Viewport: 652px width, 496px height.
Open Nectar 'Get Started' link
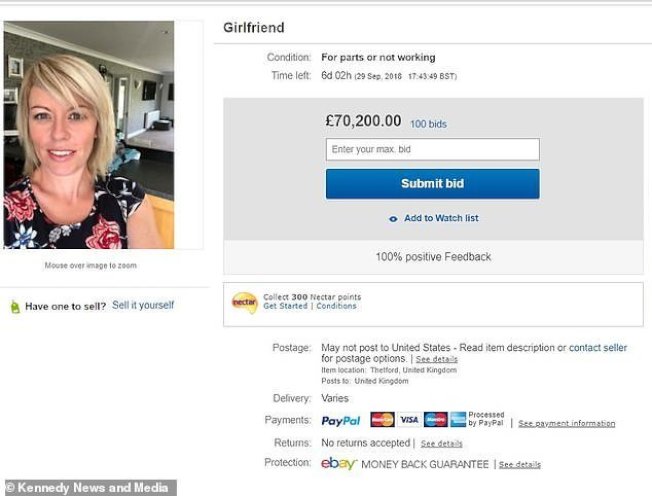point(285,306)
